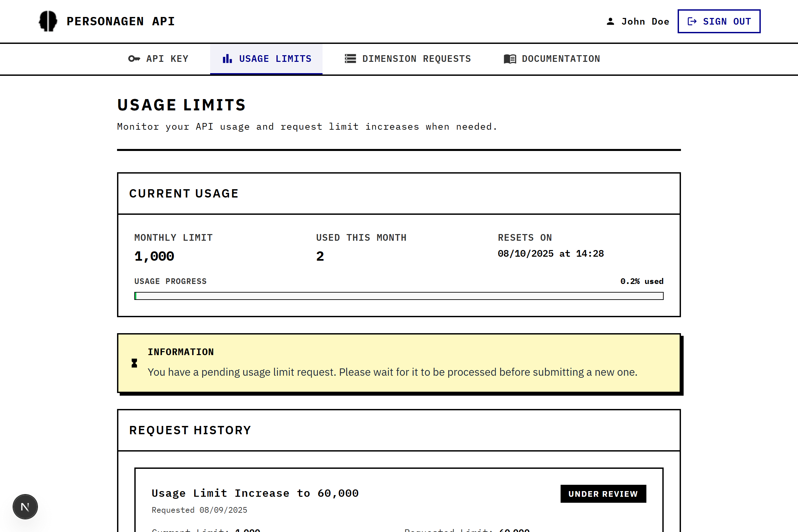Screen dimensions: 798x532
Task: Click the Resets On label
Action: pos(525,237)
